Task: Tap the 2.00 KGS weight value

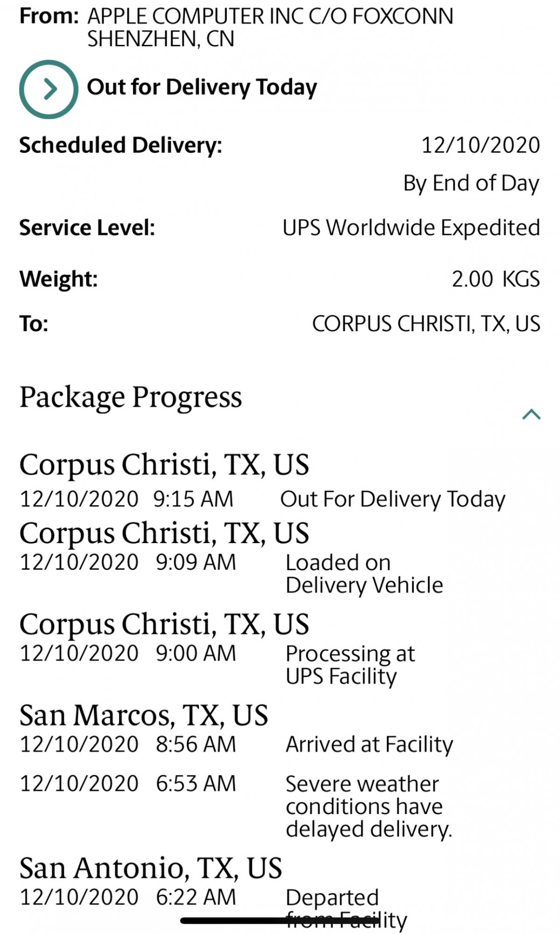Action: (495, 279)
